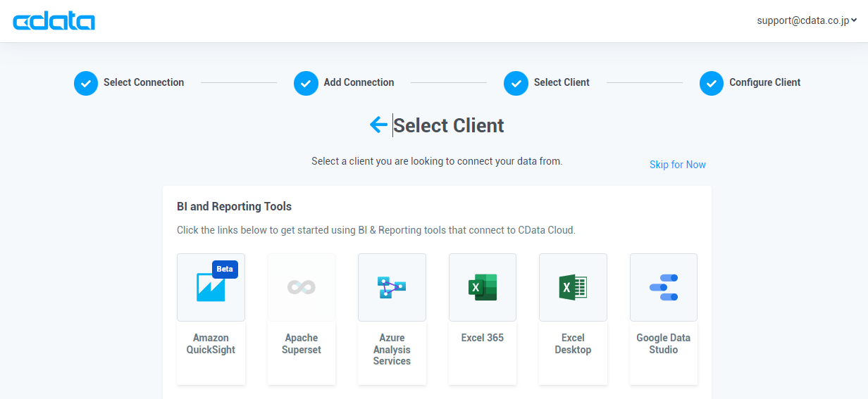Pick the Excel Desktop icon
This screenshot has width=868, height=399.
(x=573, y=287)
